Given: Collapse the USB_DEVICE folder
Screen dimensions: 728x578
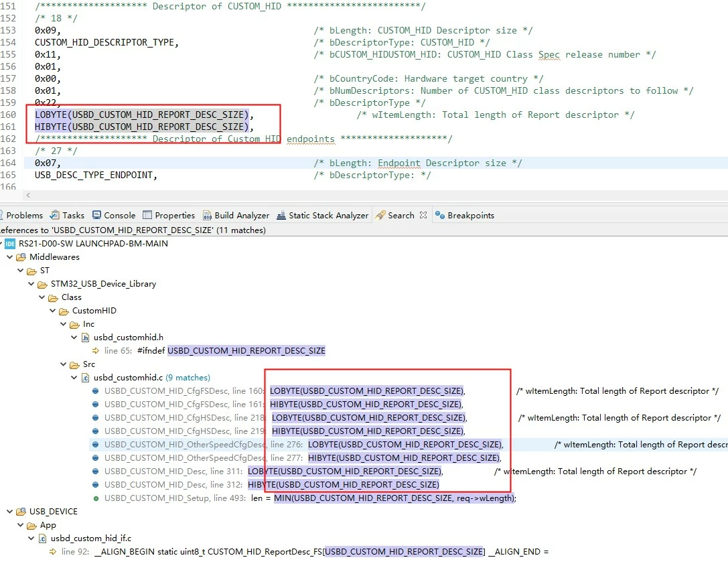Looking at the screenshot, I should pyautogui.click(x=9, y=511).
